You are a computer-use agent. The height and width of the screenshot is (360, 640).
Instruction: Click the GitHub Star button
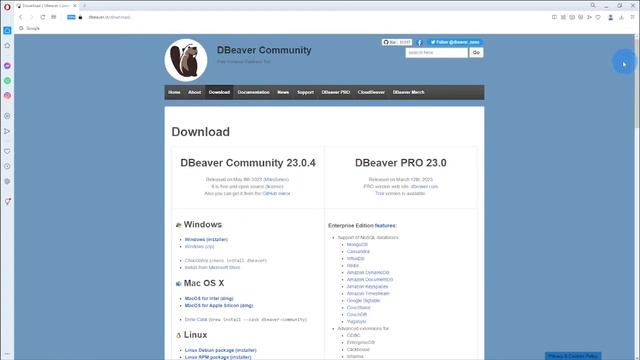397,42
